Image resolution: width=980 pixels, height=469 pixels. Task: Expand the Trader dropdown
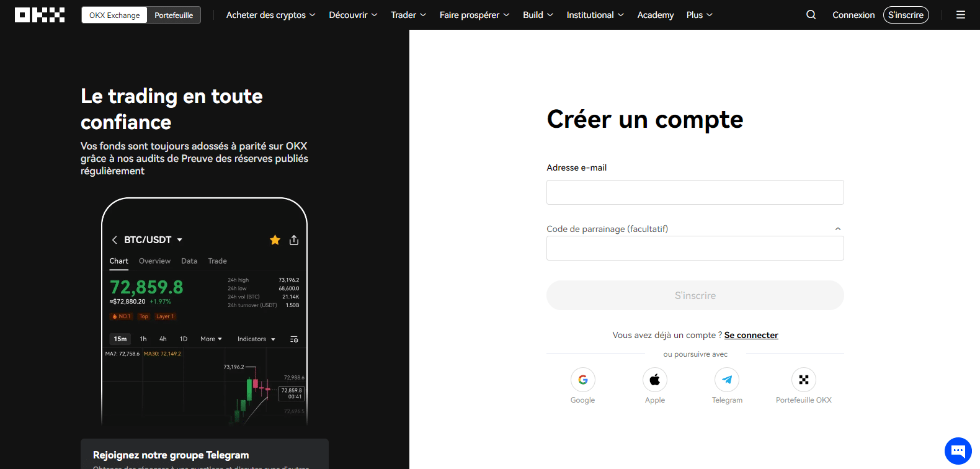[409, 15]
